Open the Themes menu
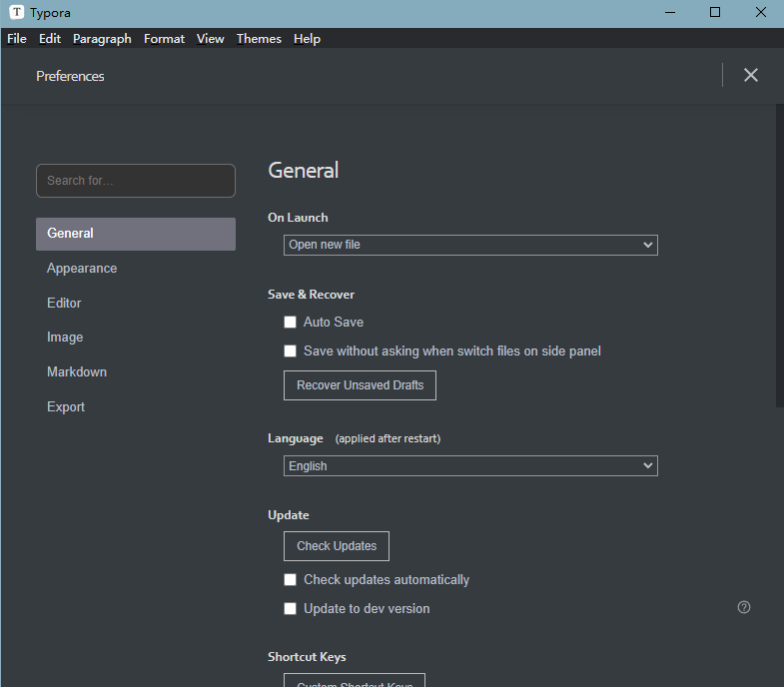This screenshot has width=784, height=687. click(x=259, y=39)
